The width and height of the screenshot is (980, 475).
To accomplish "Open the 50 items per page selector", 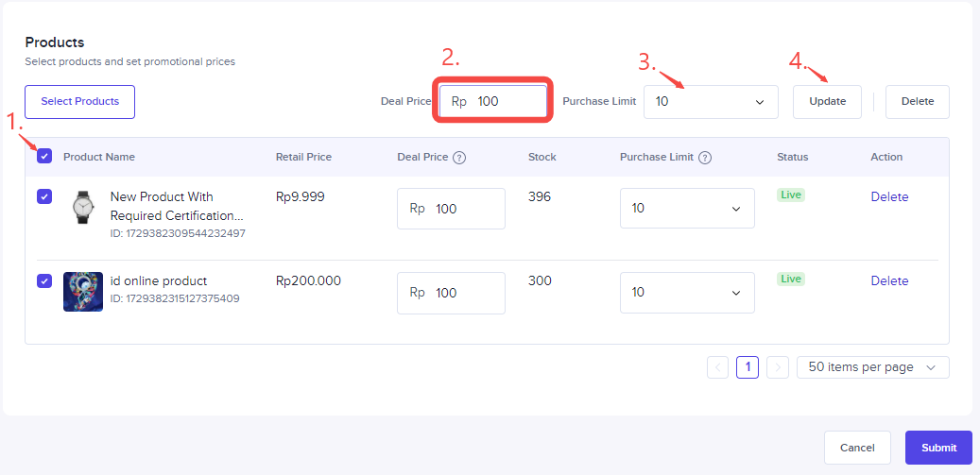I will pos(872,367).
